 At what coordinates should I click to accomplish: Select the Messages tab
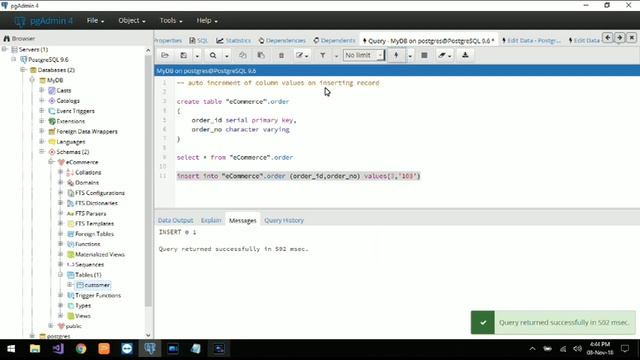[x=242, y=220]
